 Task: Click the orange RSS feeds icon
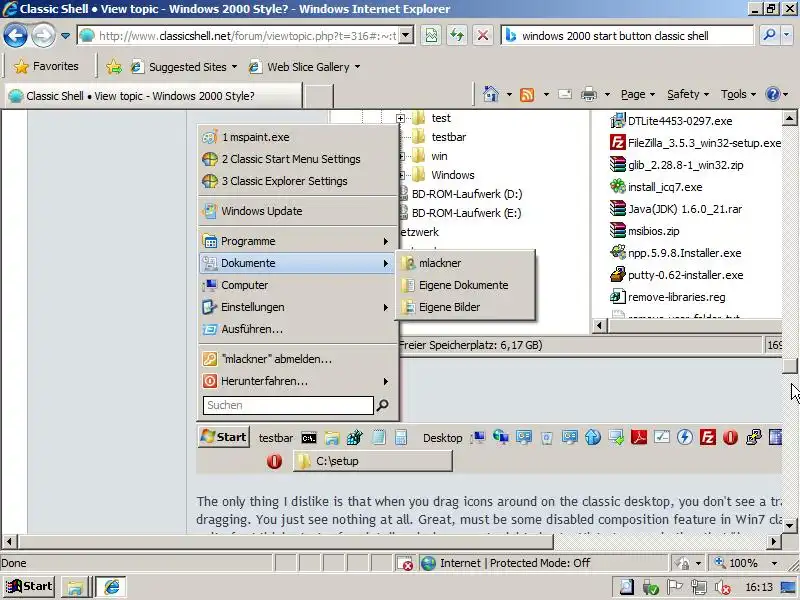[527, 94]
